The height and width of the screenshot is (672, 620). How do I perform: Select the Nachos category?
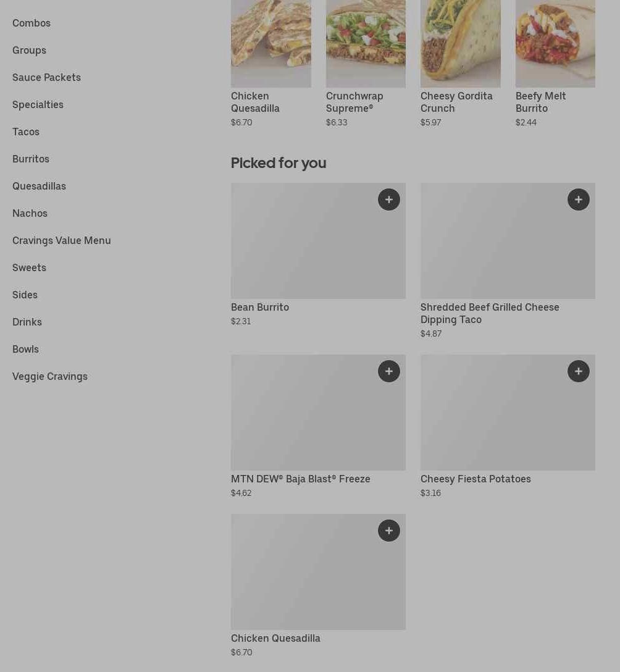tap(30, 213)
